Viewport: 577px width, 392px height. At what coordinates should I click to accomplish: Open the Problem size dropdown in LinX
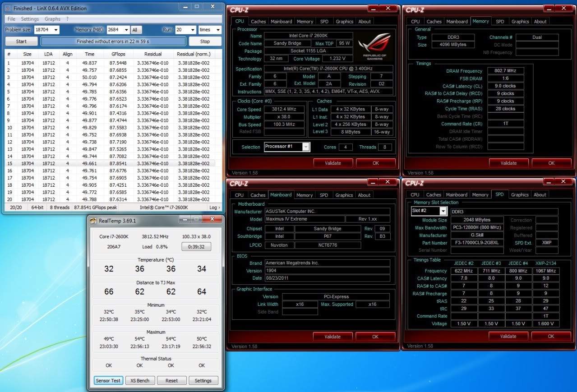tap(55, 30)
